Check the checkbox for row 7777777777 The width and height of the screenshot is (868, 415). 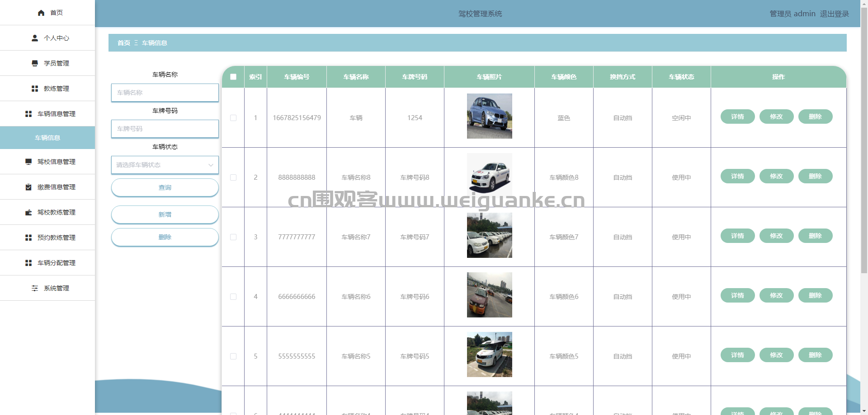coord(233,237)
